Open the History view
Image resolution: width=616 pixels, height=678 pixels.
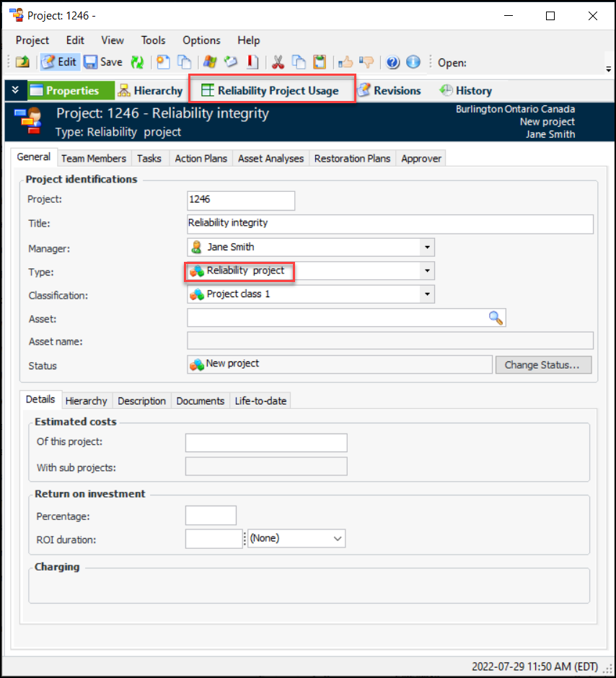tap(465, 90)
